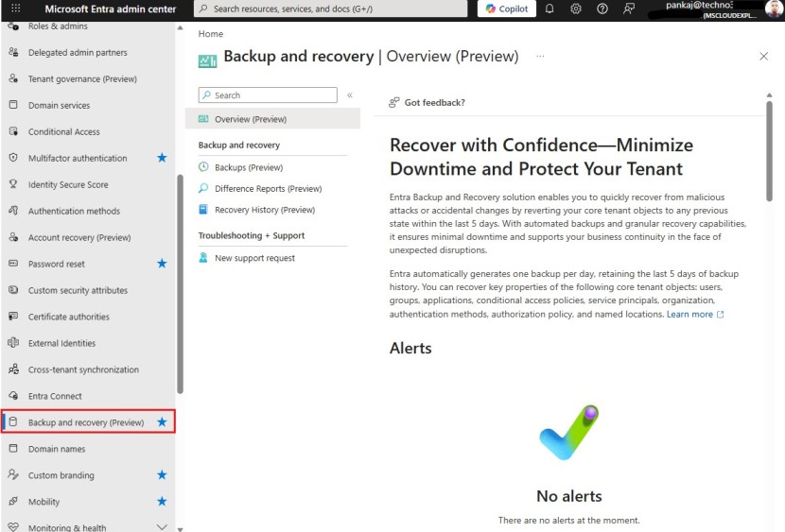Click the Cross-tenant synchronization icon
The image size is (785, 532).
coord(13,369)
